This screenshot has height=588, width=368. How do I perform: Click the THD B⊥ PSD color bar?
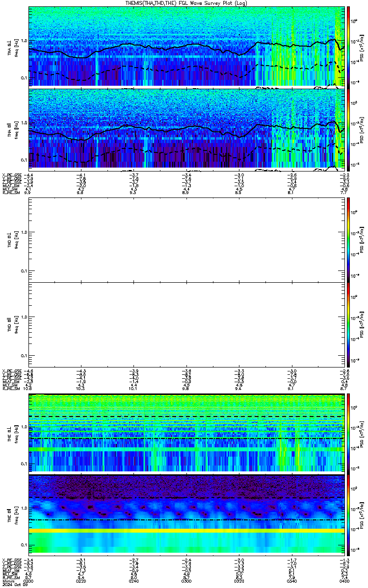coord(348,240)
